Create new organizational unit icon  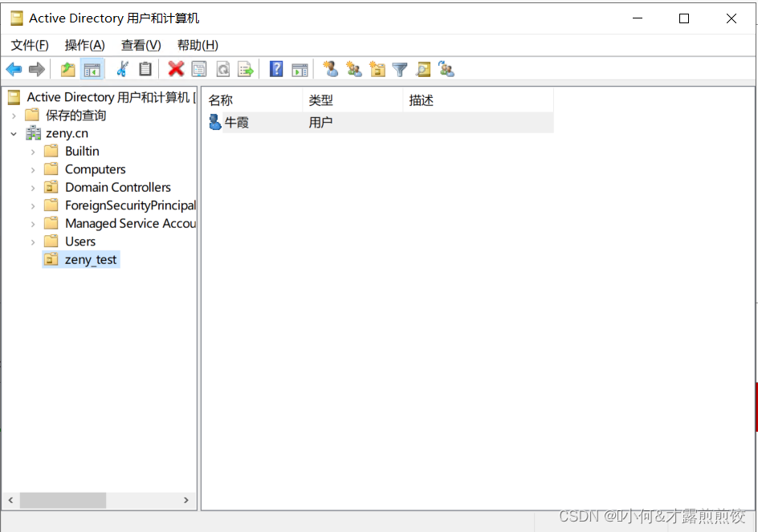pyautogui.click(x=377, y=70)
